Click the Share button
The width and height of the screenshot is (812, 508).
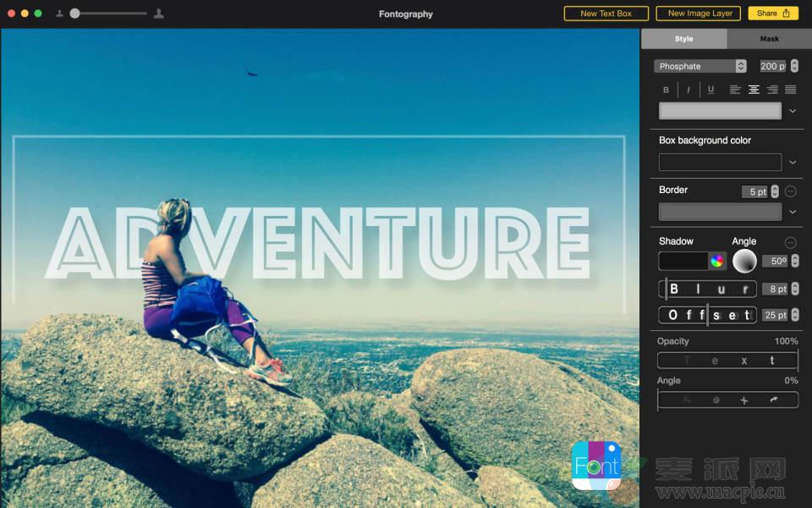coord(773,14)
